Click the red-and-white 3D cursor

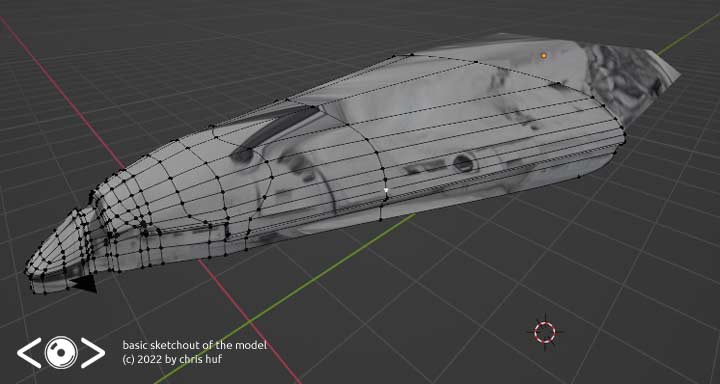[x=545, y=332]
